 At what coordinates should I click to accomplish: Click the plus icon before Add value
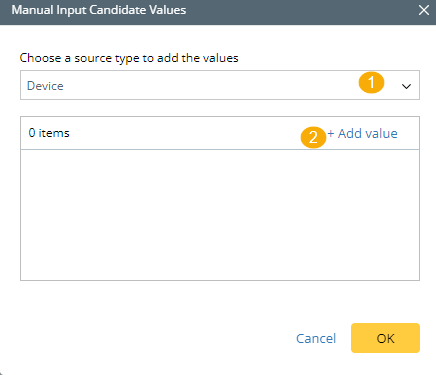tap(331, 133)
